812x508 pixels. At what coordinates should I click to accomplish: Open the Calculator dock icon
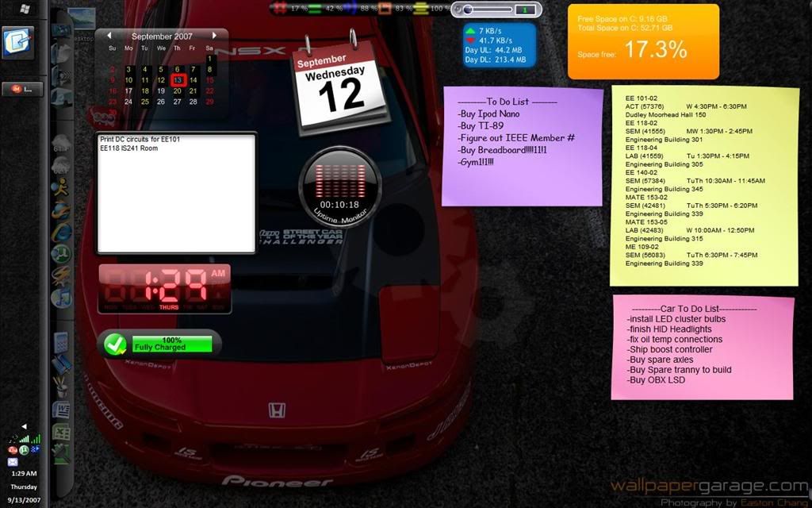tap(61, 342)
